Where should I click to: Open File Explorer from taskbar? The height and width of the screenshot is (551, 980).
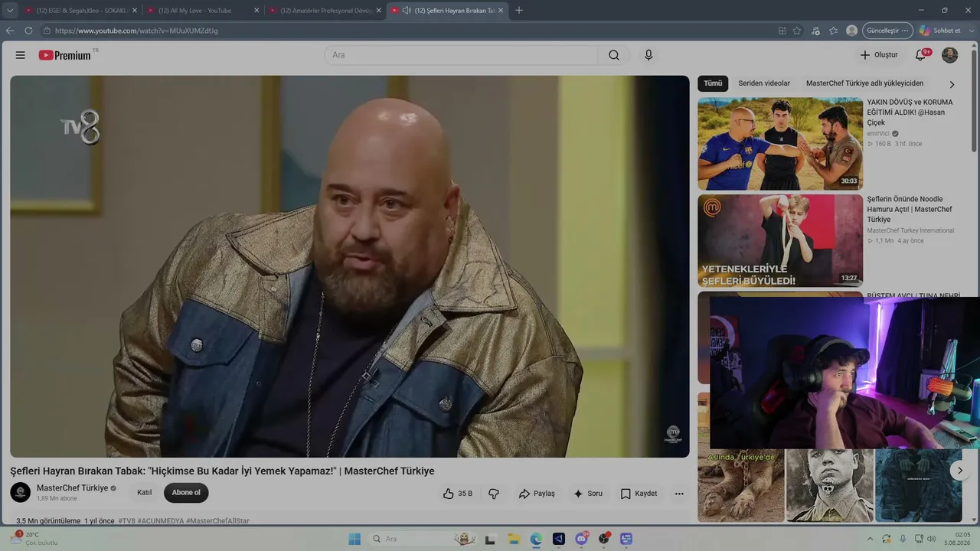pyautogui.click(x=514, y=539)
